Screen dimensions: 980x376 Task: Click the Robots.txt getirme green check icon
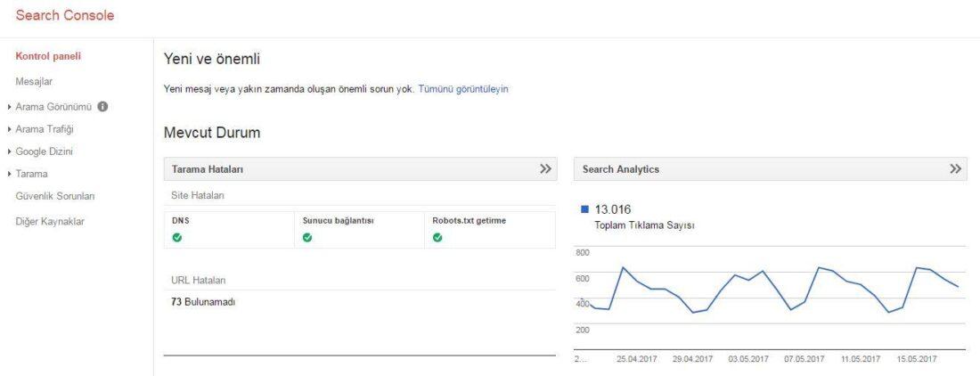(437, 237)
